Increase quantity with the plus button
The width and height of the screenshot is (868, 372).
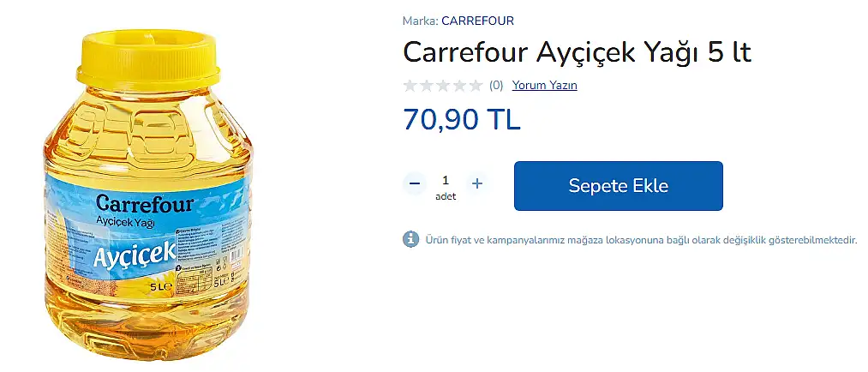tap(477, 183)
